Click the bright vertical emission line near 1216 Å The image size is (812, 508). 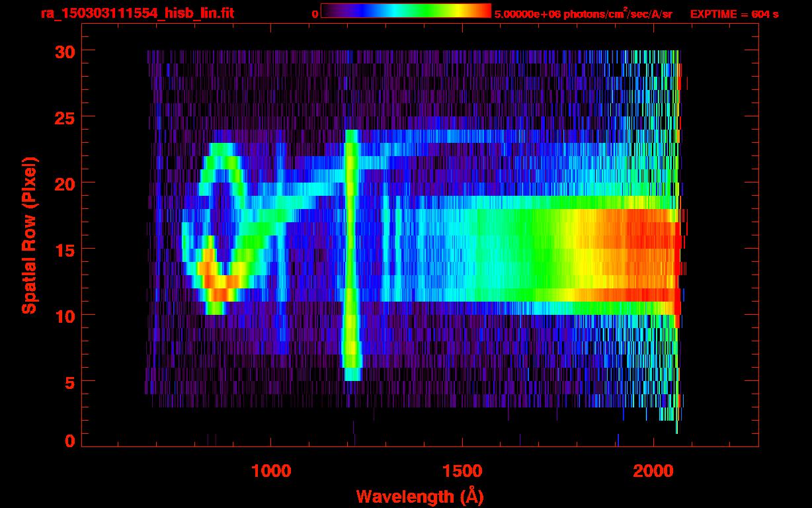pos(351,255)
